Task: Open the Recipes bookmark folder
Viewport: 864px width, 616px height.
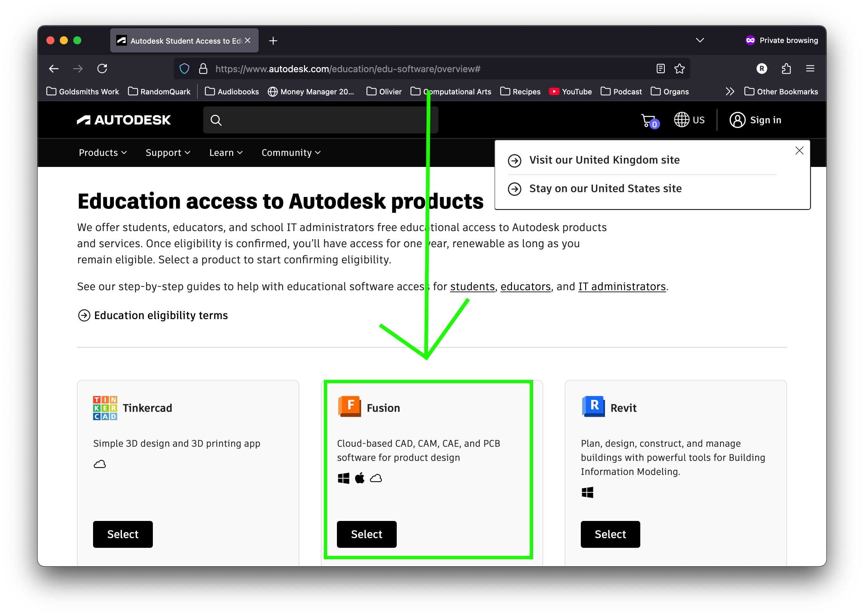Action: pyautogui.click(x=520, y=91)
